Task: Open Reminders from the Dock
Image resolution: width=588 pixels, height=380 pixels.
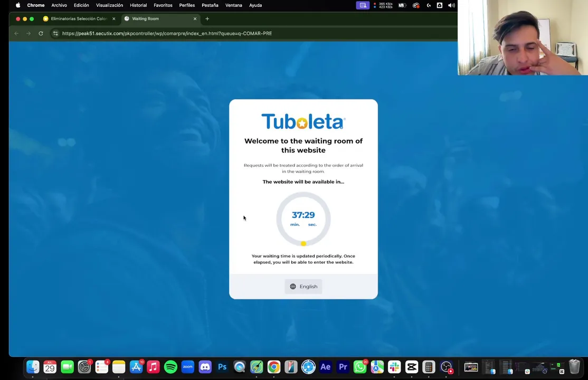Action: pyautogui.click(x=102, y=367)
